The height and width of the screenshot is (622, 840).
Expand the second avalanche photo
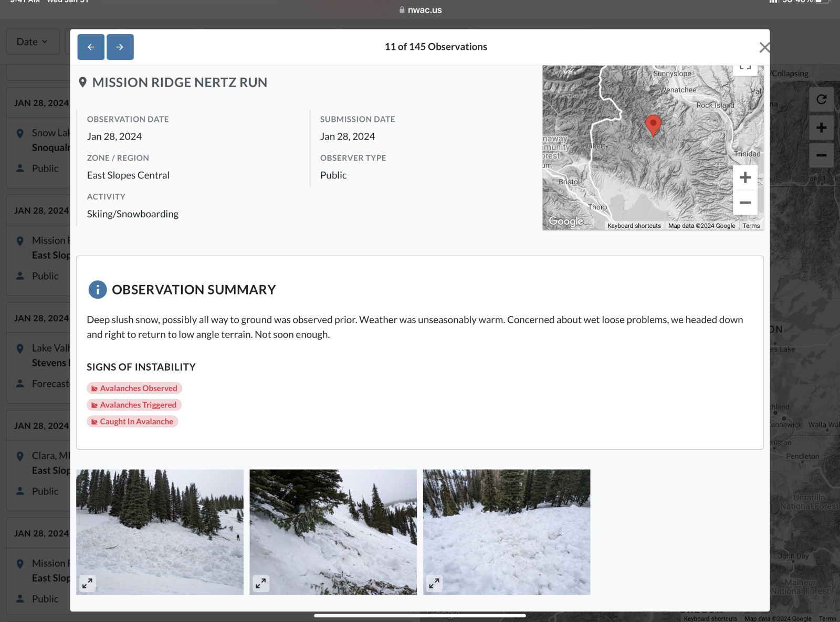pos(261,583)
